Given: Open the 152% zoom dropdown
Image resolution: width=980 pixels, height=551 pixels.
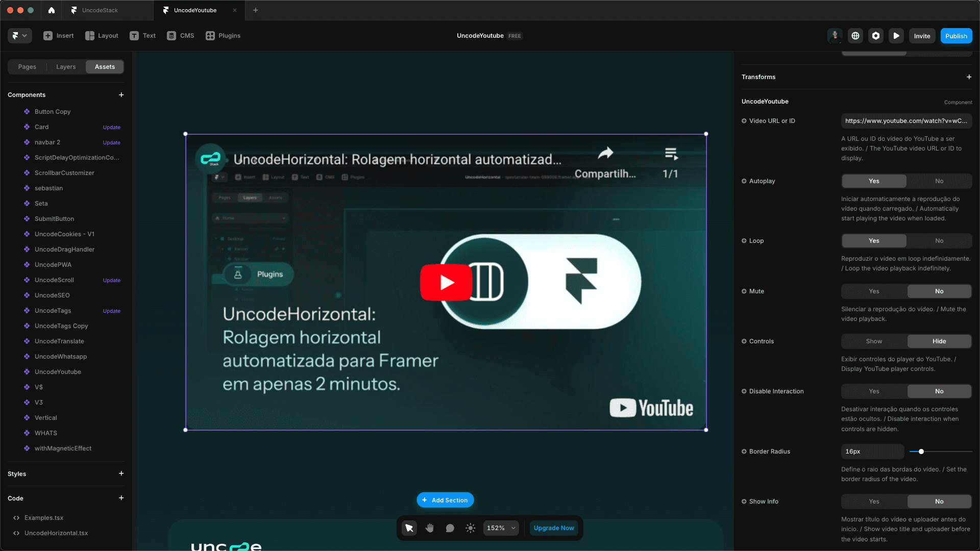Looking at the screenshot, I should point(501,528).
